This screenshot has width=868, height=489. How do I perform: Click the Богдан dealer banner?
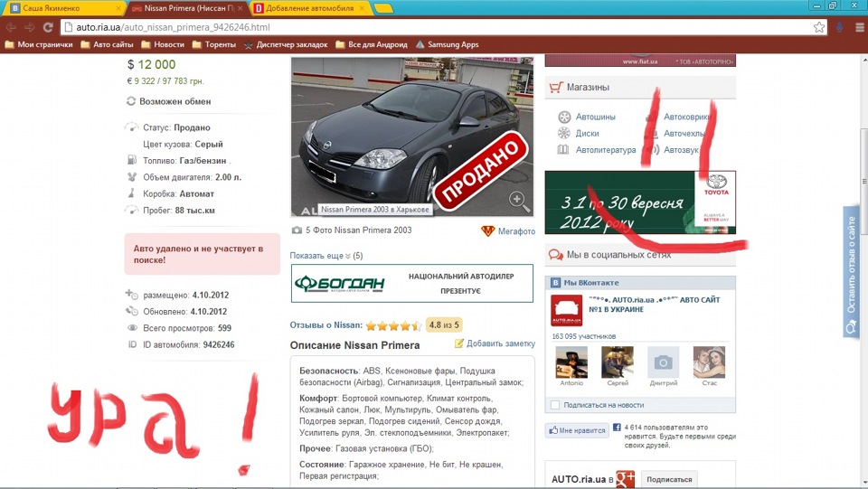point(412,283)
